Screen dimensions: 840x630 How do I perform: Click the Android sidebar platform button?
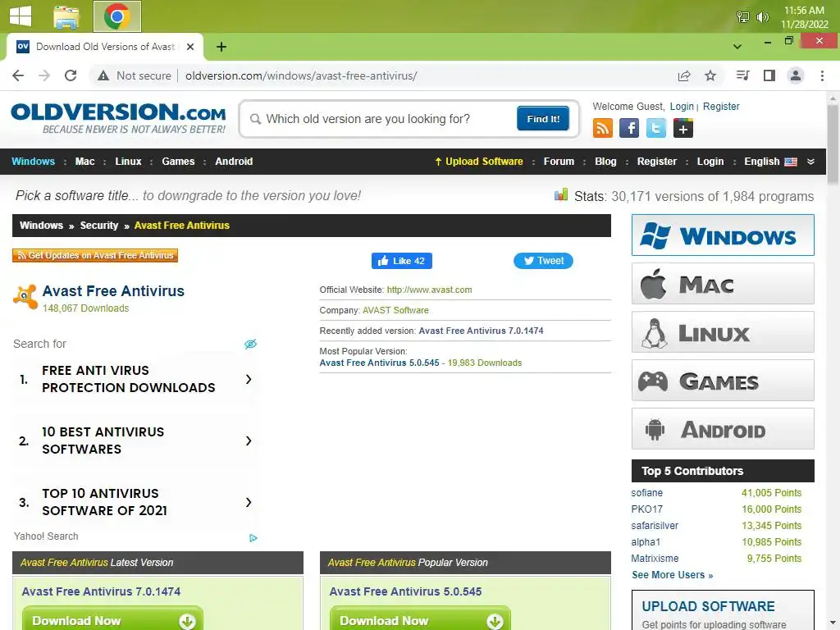723,428
